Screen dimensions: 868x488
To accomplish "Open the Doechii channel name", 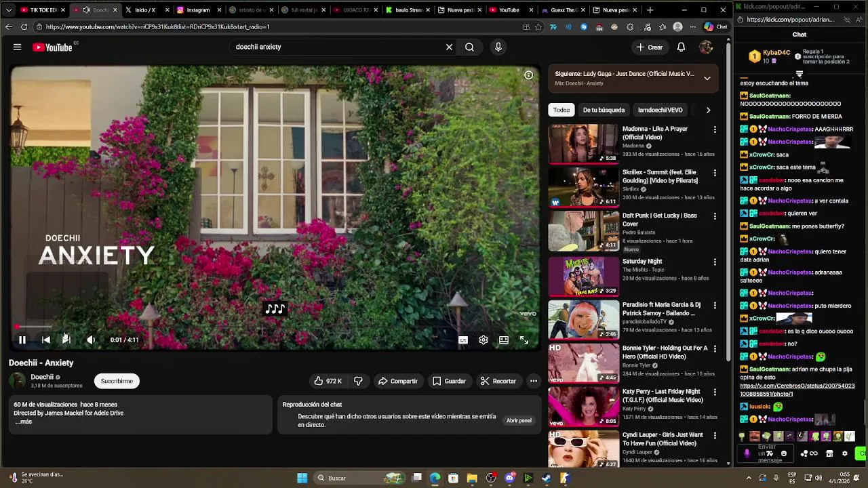I will pos(42,378).
